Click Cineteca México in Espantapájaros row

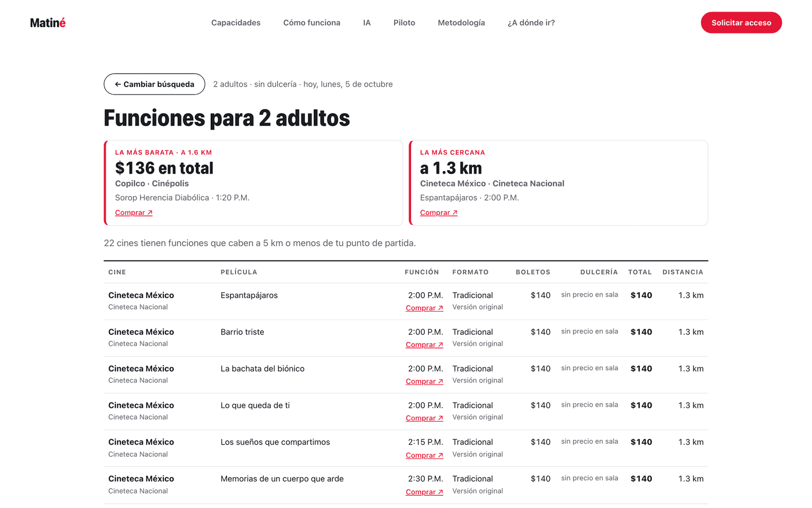tap(141, 295)
